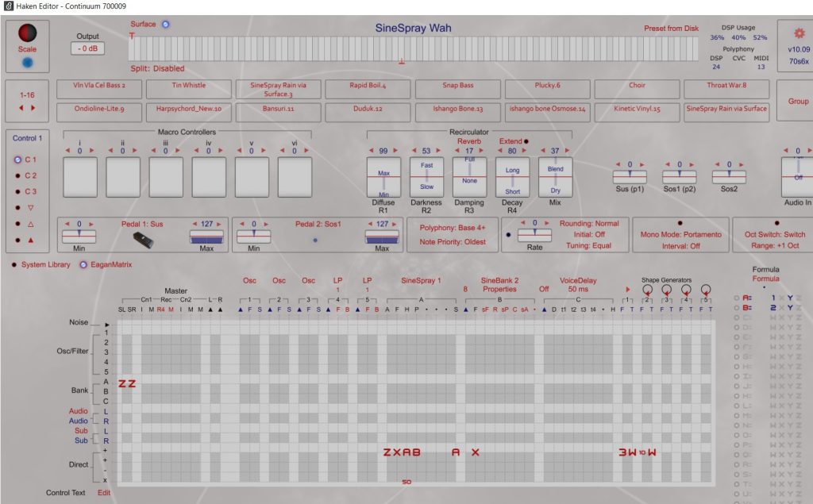Image resolution: width=813 pixels, height=504 pixels.
Task: Decrease Pedal 1 Max value of 127
Action: pos(195,224)
